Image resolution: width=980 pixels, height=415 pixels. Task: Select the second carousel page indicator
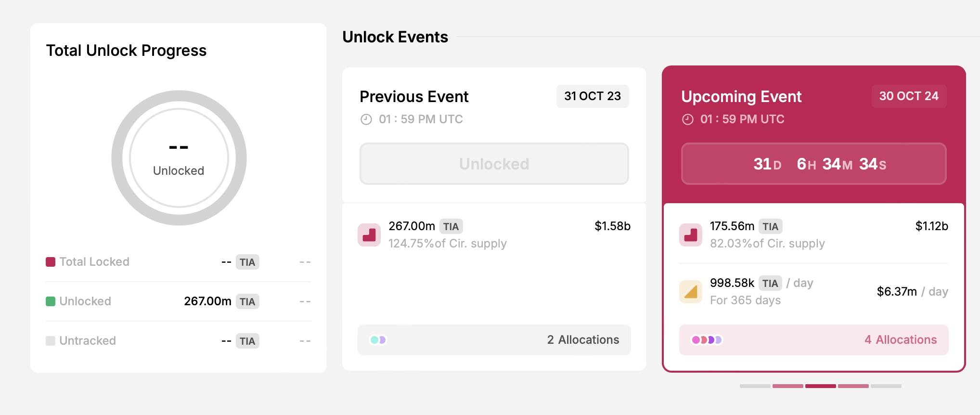(788, 386)
